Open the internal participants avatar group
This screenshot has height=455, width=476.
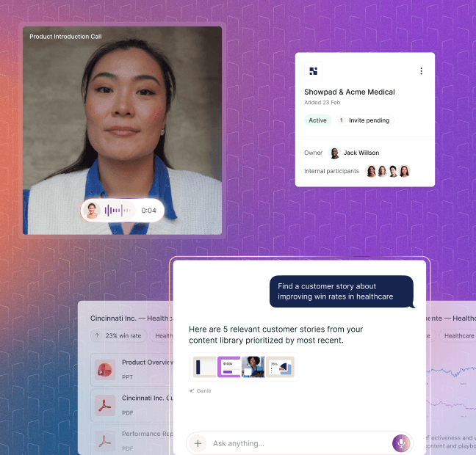coord(388,171)
